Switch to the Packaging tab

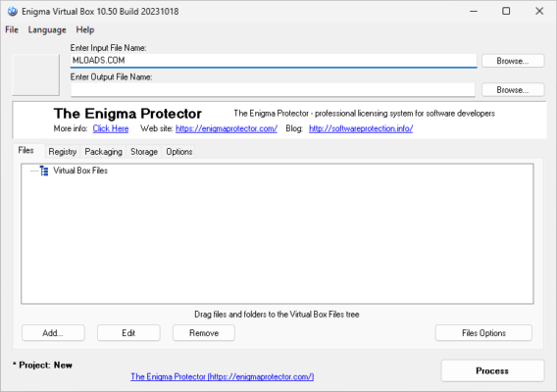point(103,152)
